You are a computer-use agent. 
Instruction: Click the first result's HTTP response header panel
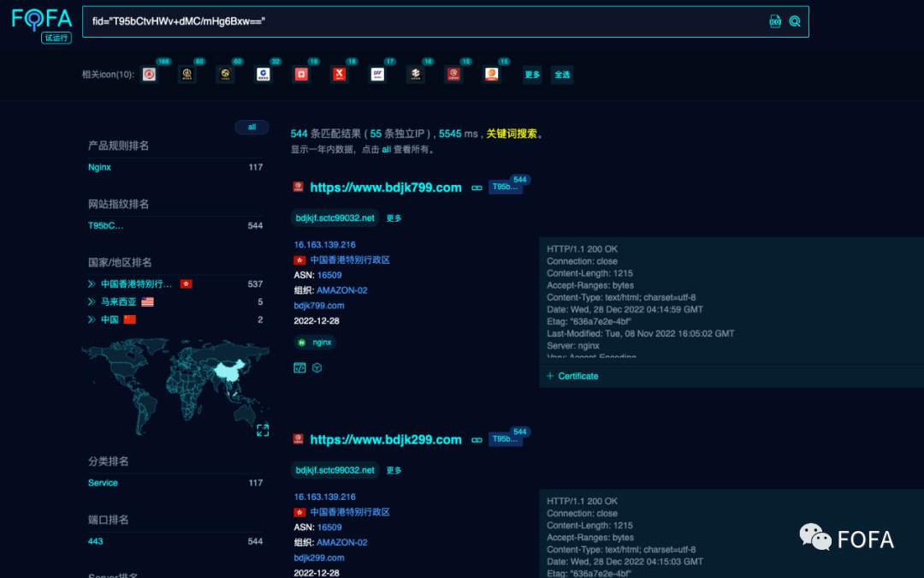731,301
